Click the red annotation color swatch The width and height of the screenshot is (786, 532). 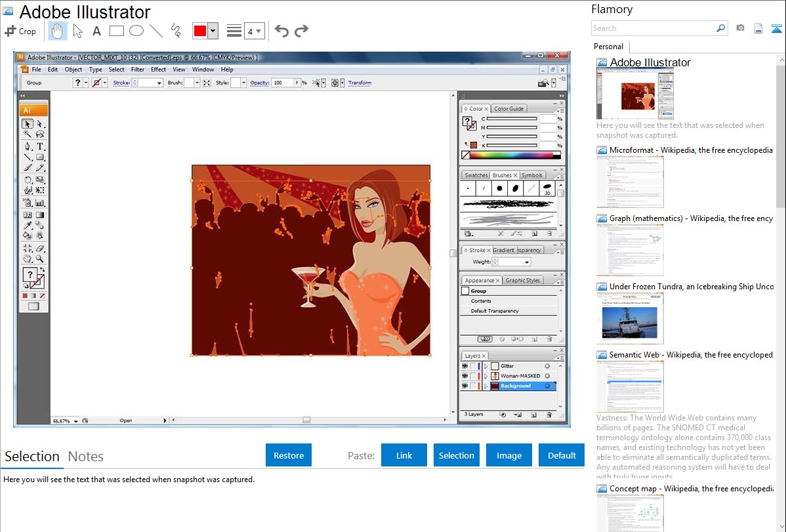tap(200, 31)
